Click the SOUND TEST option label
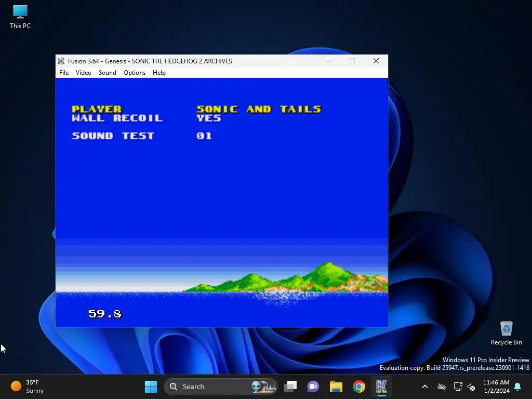Screen dimensions: 532x399 [x=113, y=136]
